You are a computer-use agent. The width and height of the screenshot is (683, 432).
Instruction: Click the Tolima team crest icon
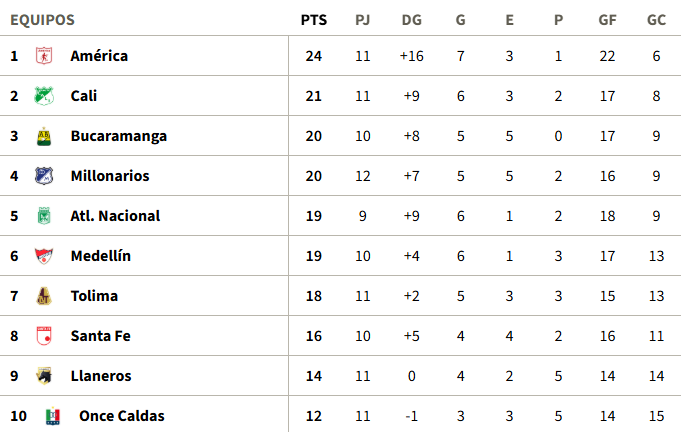tap(44, 296)
